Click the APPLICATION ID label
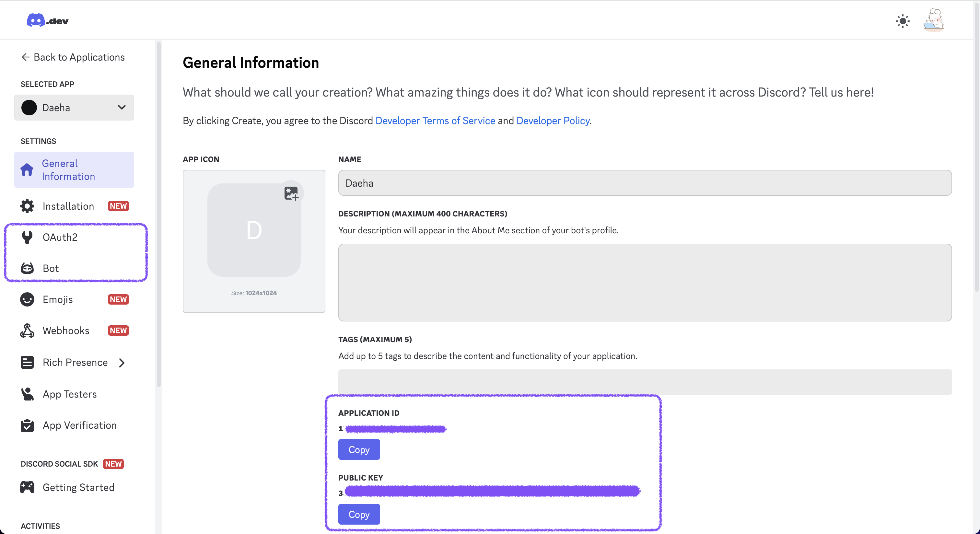Viewport: 980px width, 534px height. [x=369, y=413]
